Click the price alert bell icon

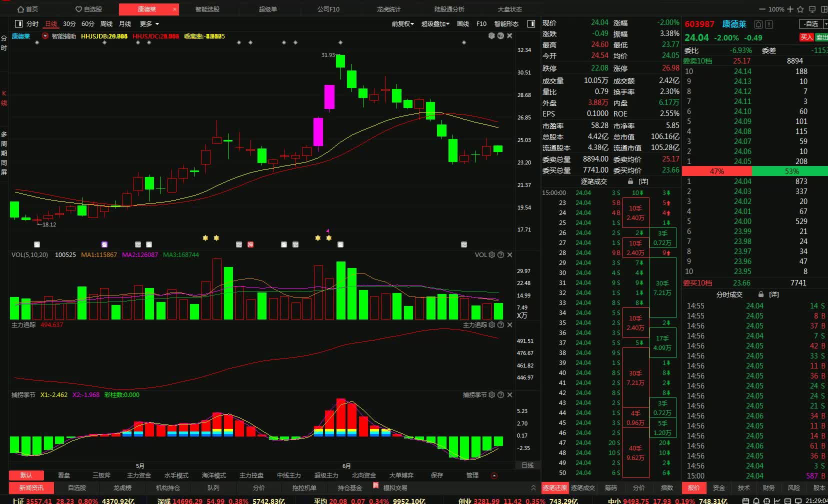pos(758,24)
